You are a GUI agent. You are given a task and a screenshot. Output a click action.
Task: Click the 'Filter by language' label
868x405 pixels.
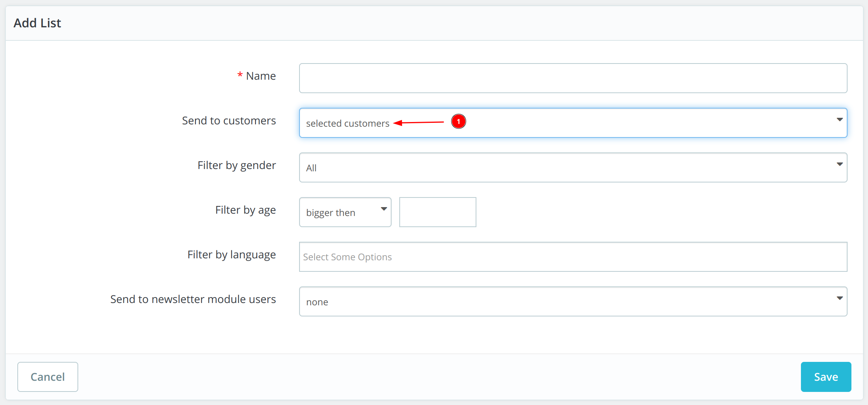[231, 254]
